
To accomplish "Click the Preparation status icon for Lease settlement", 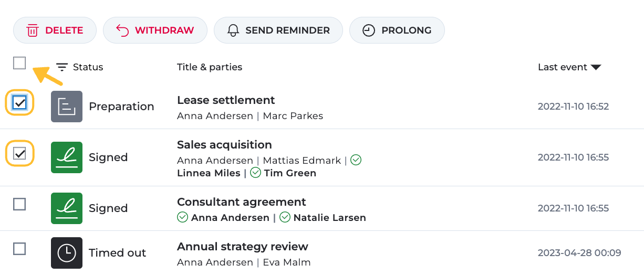I will click(x=67, y=107).
